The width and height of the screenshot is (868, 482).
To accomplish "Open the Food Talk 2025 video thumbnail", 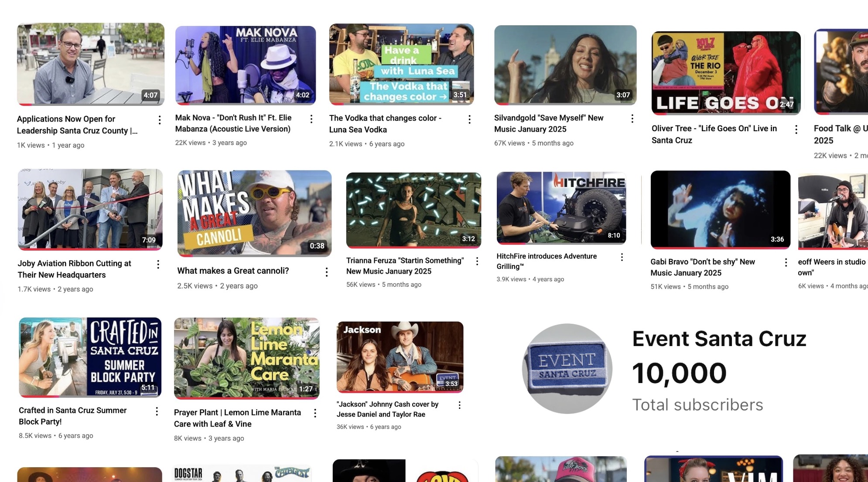I will click(x=841, y=72).
